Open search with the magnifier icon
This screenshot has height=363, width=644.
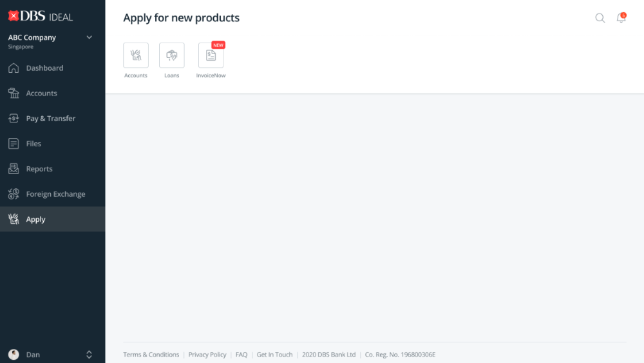click(600, 18)
